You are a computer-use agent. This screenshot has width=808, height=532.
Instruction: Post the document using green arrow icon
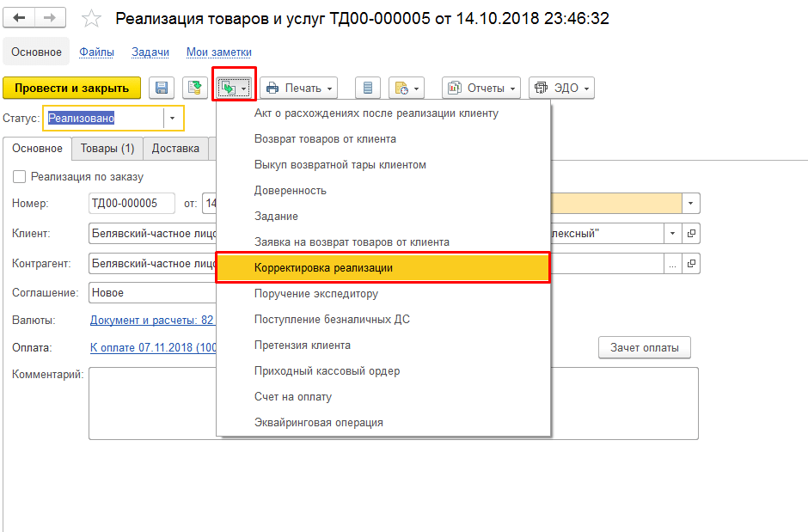coord(195,88)
